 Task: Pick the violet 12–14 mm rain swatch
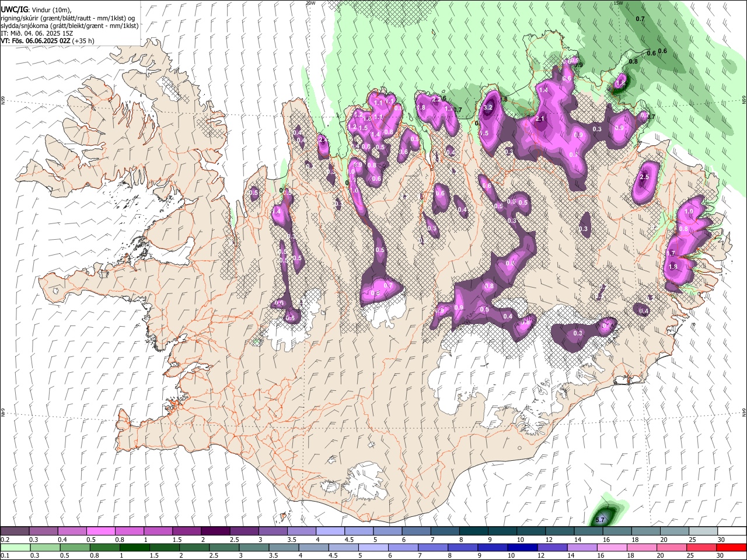pos(552,547)
